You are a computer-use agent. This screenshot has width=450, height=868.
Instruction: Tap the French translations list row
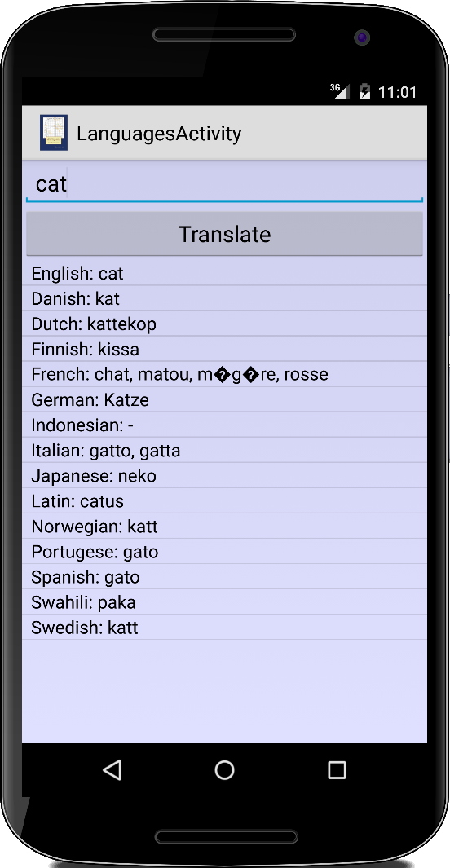coord(224,374)
